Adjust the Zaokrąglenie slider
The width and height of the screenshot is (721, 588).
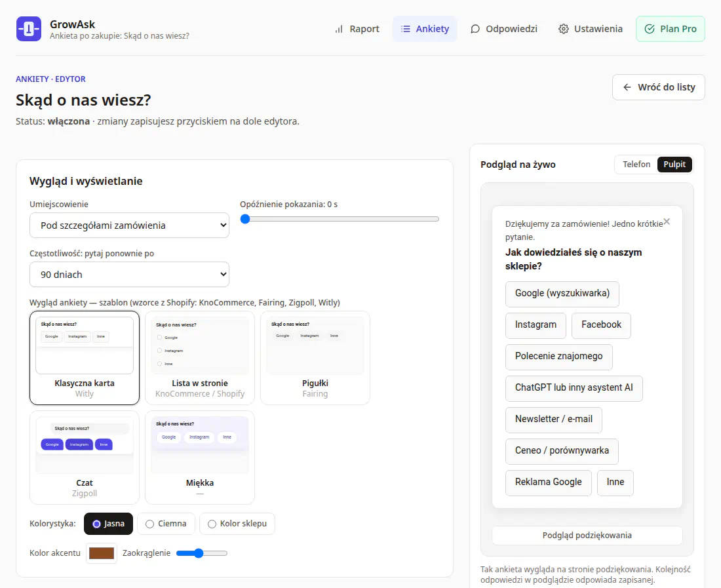pyautogui.click(x=202, y=553)
